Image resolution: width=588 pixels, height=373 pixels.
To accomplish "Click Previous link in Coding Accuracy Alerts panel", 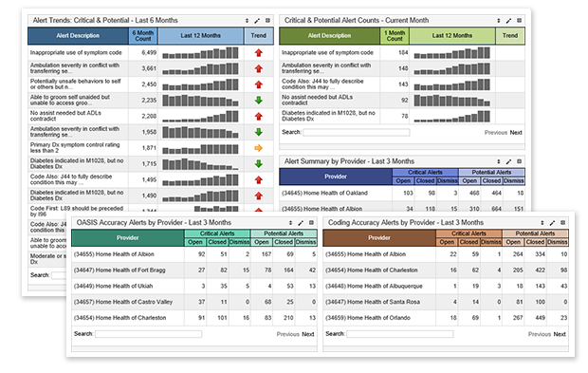I will (540, 334).
